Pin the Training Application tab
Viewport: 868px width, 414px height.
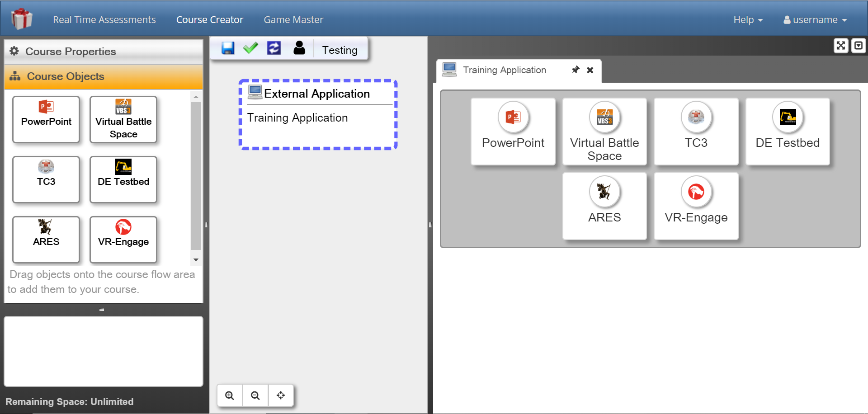tap(576, 70)
